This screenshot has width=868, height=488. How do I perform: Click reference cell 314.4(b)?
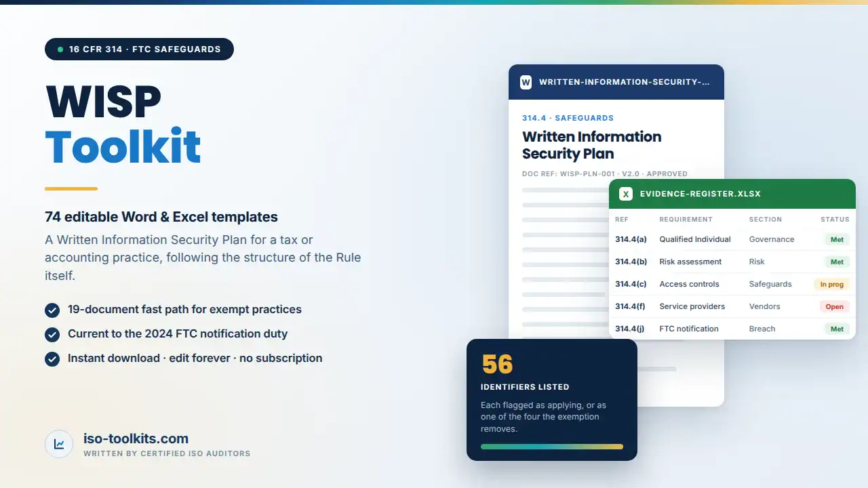click(631, 262)
